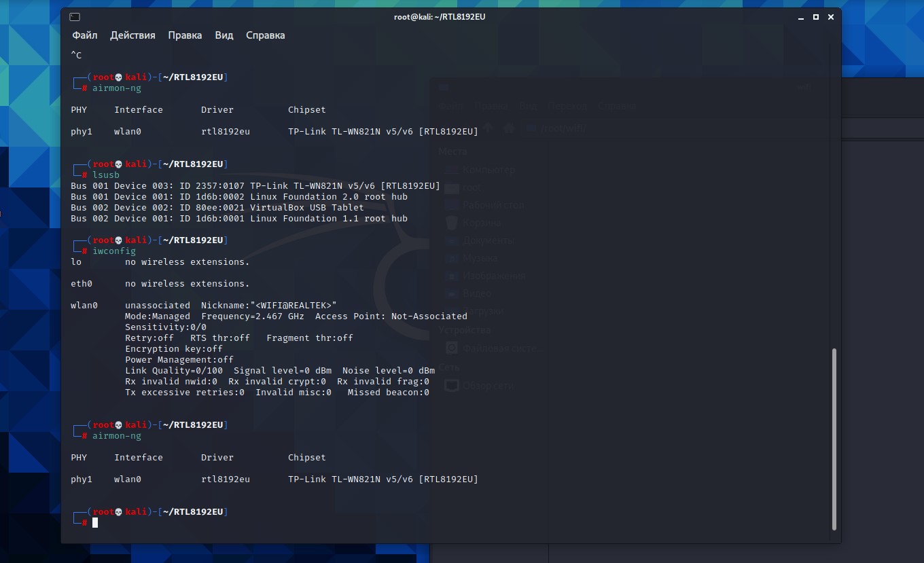Click "Access Point: Not-Associated" text

[391, 316]
